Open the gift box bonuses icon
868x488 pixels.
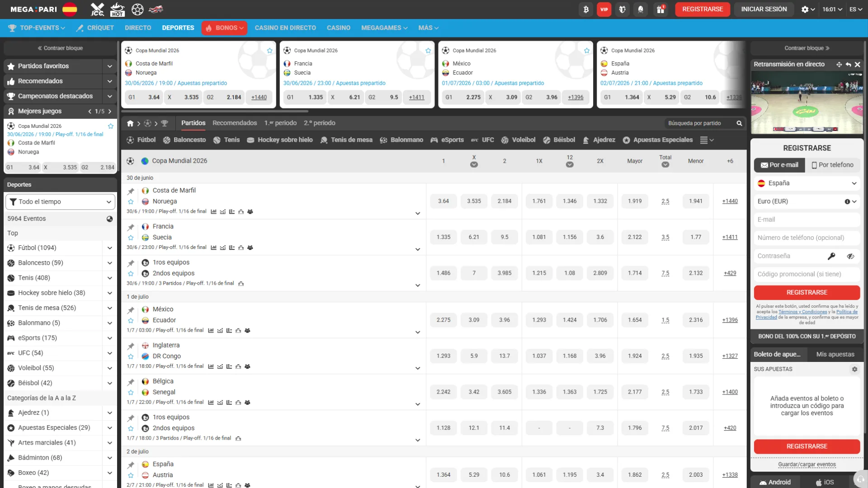[x=660, y=9]
